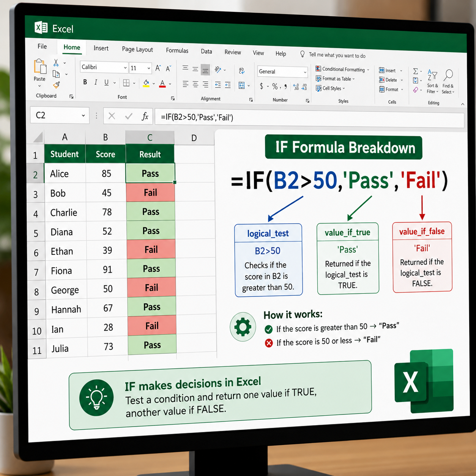Increase indent in the Alignment group
Screen dimensions: 476x476
tap(228, 85)
